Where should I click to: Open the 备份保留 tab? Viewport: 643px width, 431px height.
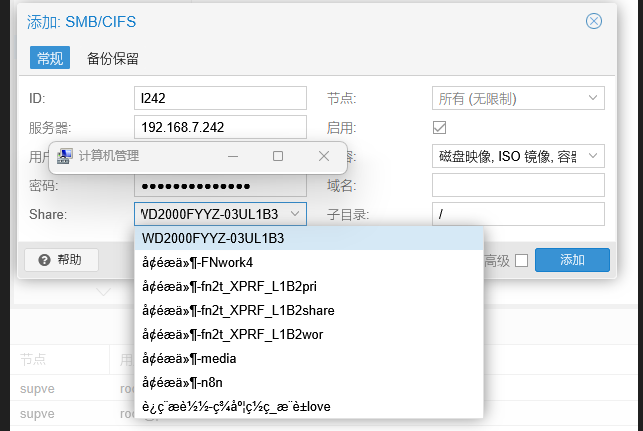[112, 58]
